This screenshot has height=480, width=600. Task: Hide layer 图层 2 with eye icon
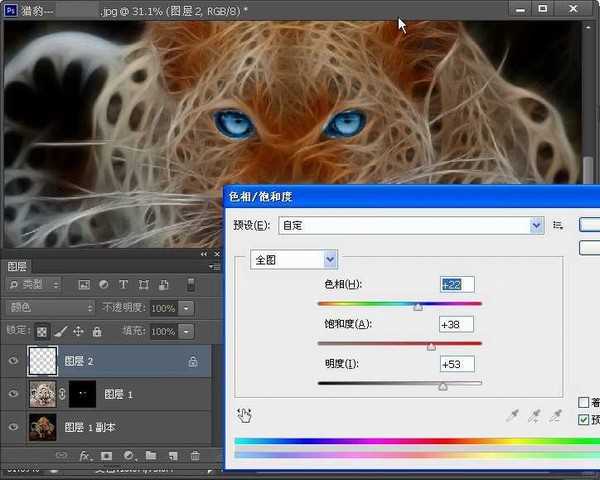(x=14, y=362)
